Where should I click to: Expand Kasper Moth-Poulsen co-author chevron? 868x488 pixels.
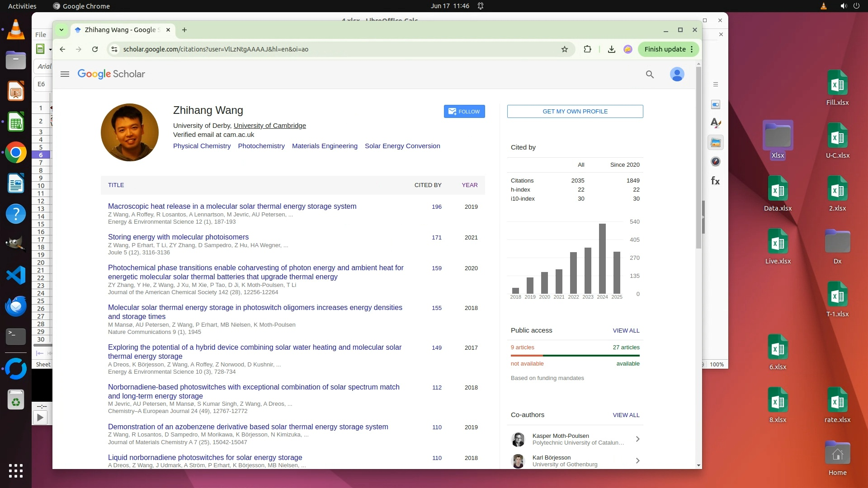point(637,439)
